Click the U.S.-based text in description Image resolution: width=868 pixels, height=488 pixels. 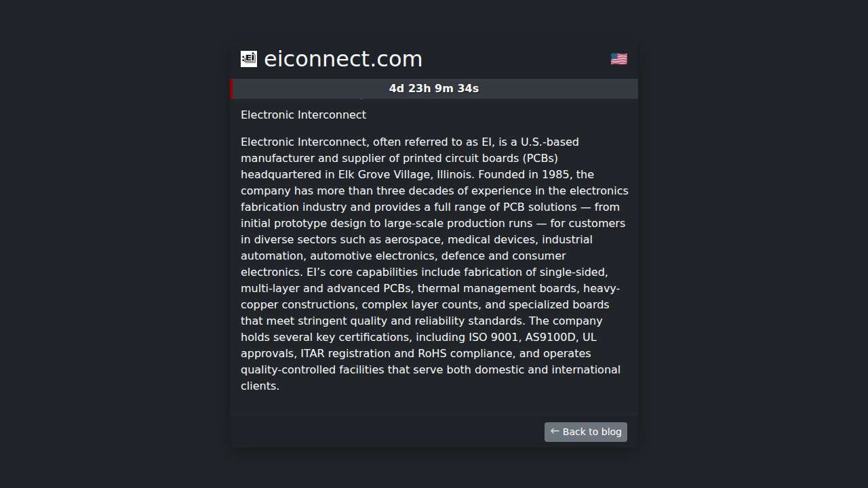pyautogui.click(x=549, y=142)
